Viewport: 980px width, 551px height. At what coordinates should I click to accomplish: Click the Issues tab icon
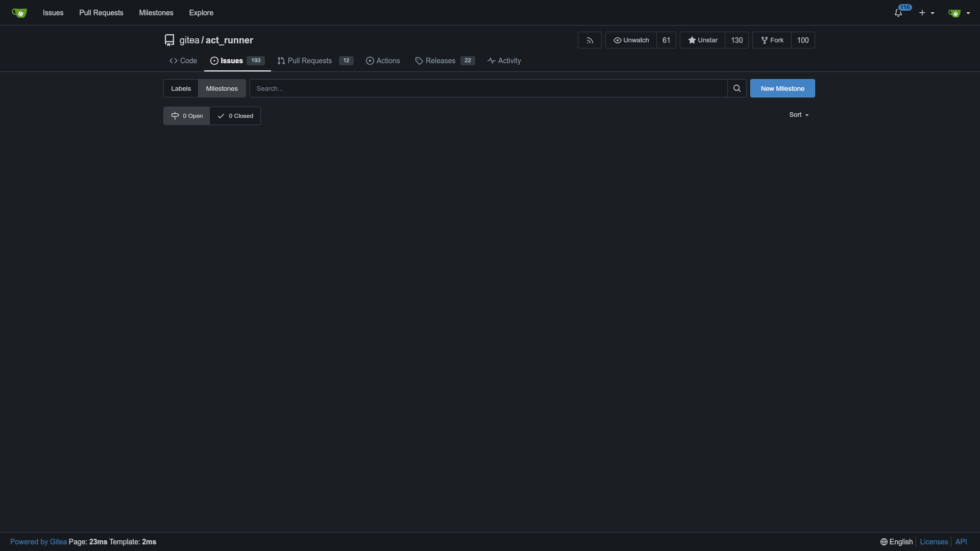point(214,61)
